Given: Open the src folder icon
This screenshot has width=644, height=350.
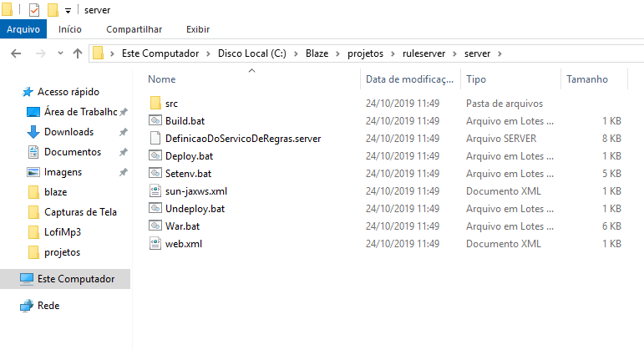Looking at the screenshot, I should [x=155, y=103].
